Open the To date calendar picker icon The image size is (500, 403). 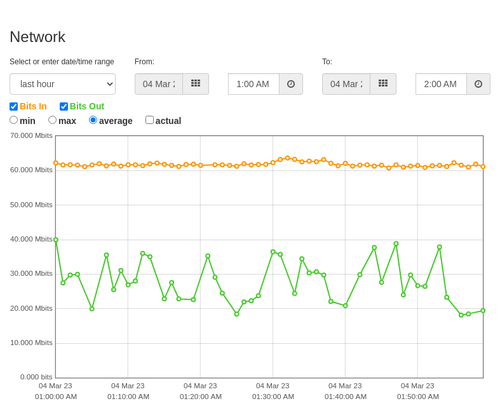click(x=383, y=84)
